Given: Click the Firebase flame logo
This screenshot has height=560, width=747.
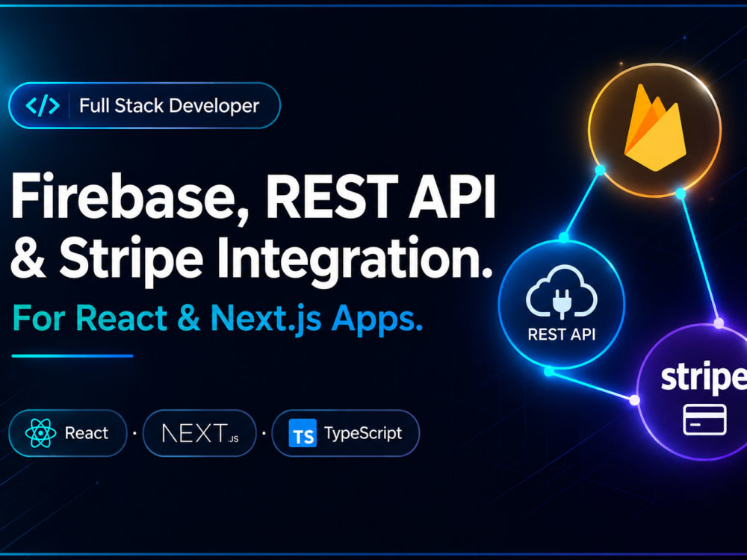Looking at the screenshot, I should (655, 128).
